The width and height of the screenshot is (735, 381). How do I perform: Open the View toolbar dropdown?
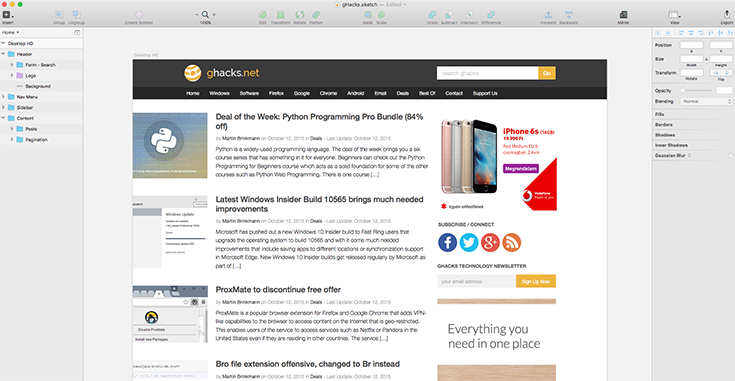(675, 15)
